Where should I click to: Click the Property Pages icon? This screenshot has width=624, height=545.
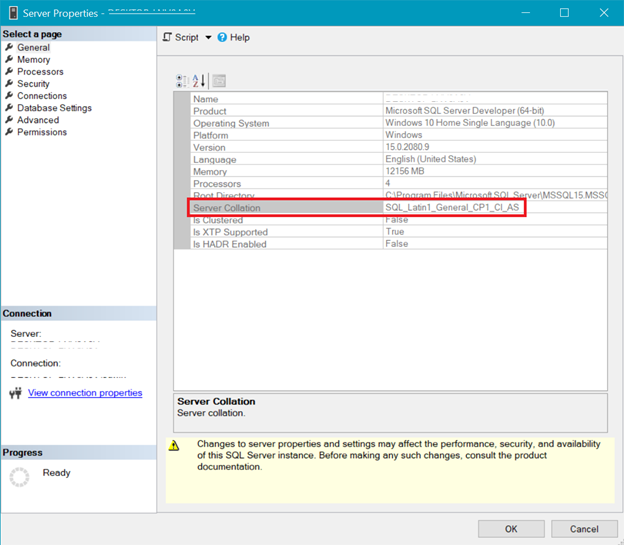pyautogui.click(x=219, y=81)
